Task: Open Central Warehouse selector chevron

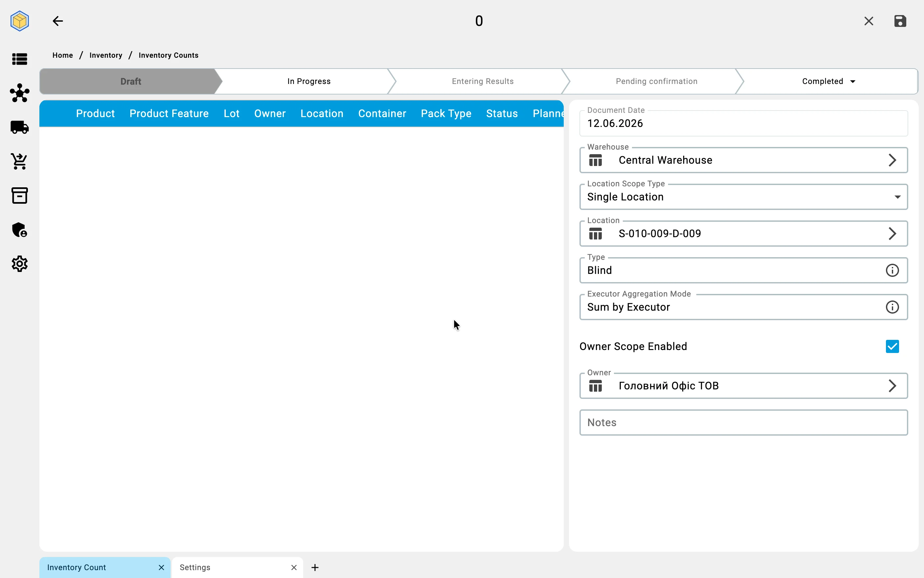Action: pos(892,160)
